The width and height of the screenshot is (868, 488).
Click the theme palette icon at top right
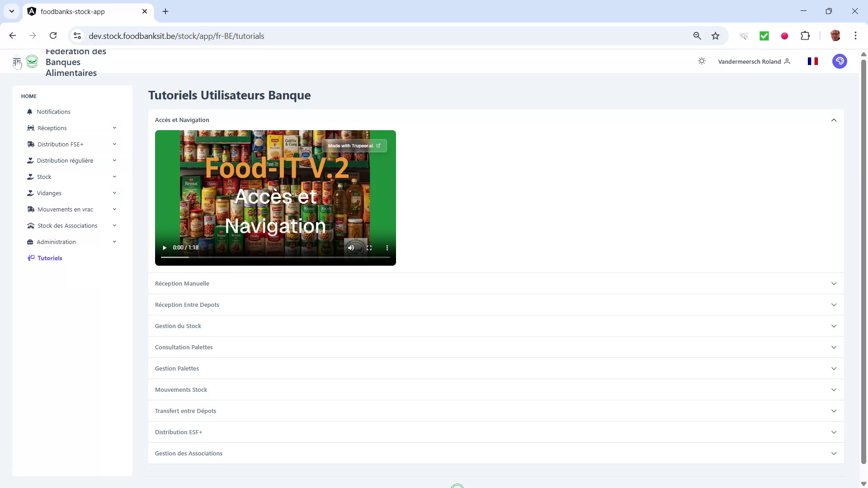click(x=840, y=61)
